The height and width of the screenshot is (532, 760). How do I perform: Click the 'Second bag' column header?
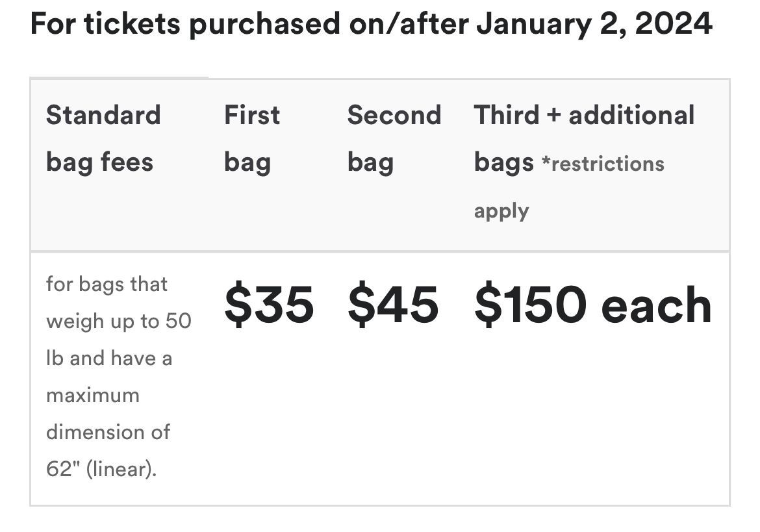pos(394,138)
